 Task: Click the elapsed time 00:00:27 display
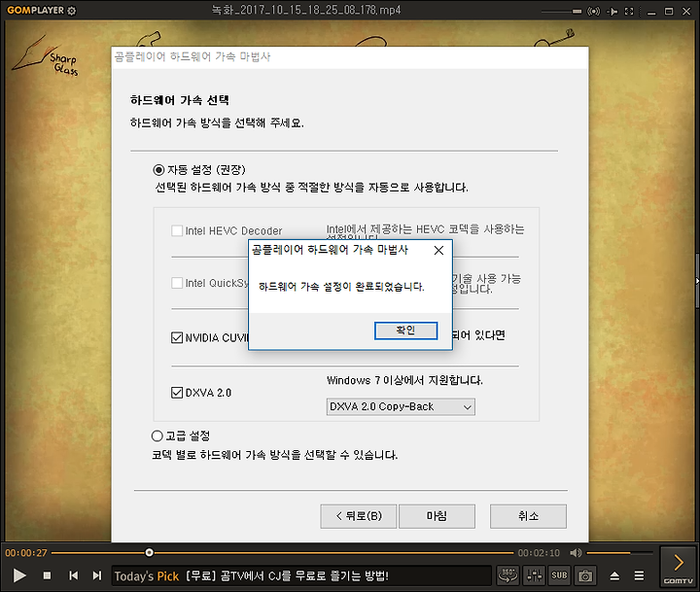click(x=26, y=553)
